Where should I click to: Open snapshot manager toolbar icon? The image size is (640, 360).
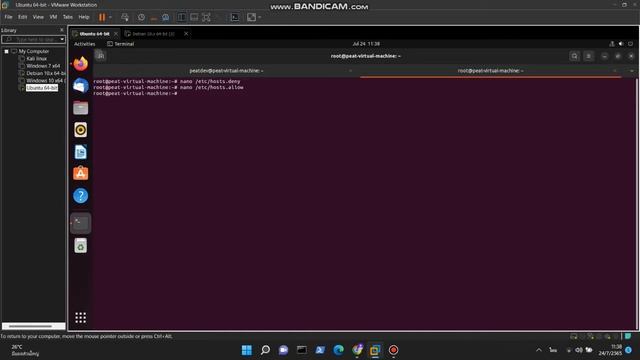[x=166, y=17]
